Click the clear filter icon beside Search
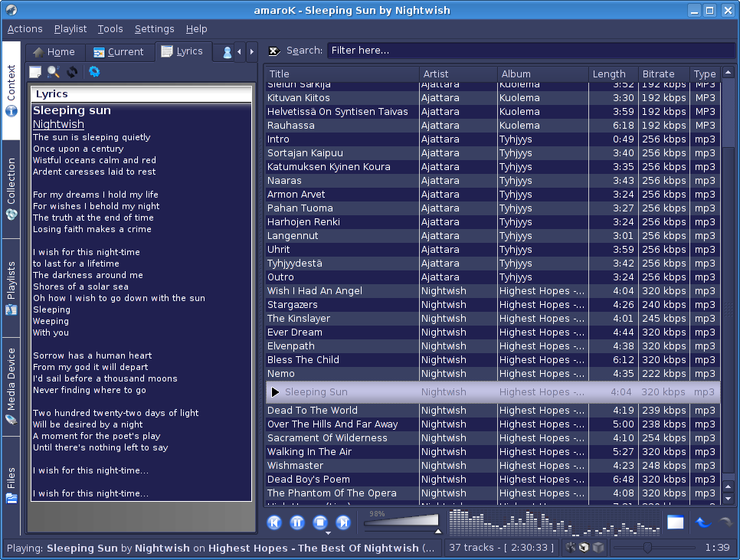The width and height of the screenshot is (740, 560). [x=274, y=51]
